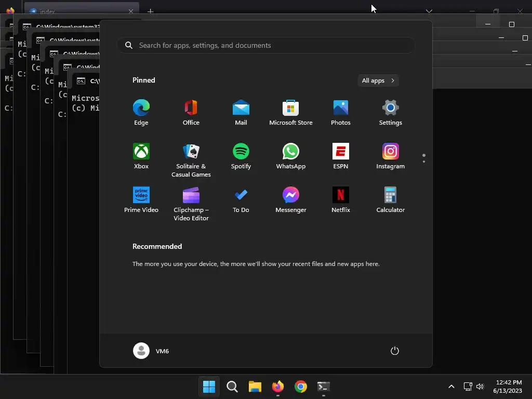Launch the To Do app
This screenshot has height=399, width=532.
click(x=241, y=200)
